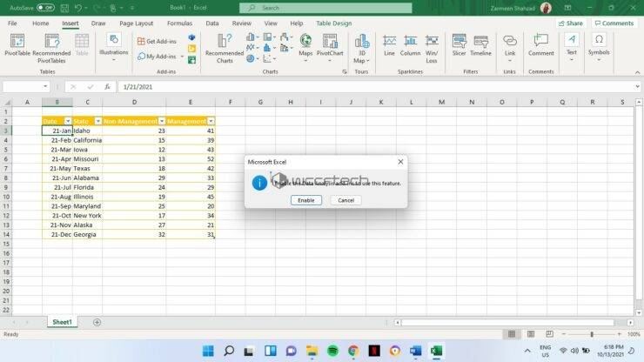
Task: Click Cancel in the Microsoft Excel dialog
Action: point(345,200)
